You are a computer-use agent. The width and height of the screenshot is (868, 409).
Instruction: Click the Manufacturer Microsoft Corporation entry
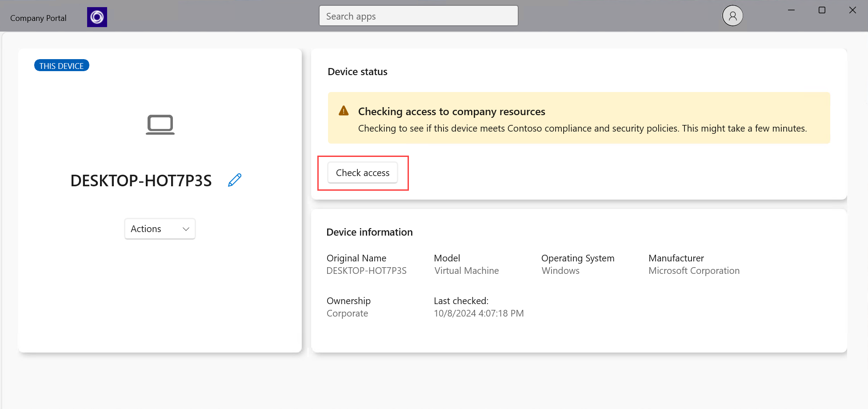point(694,270)
